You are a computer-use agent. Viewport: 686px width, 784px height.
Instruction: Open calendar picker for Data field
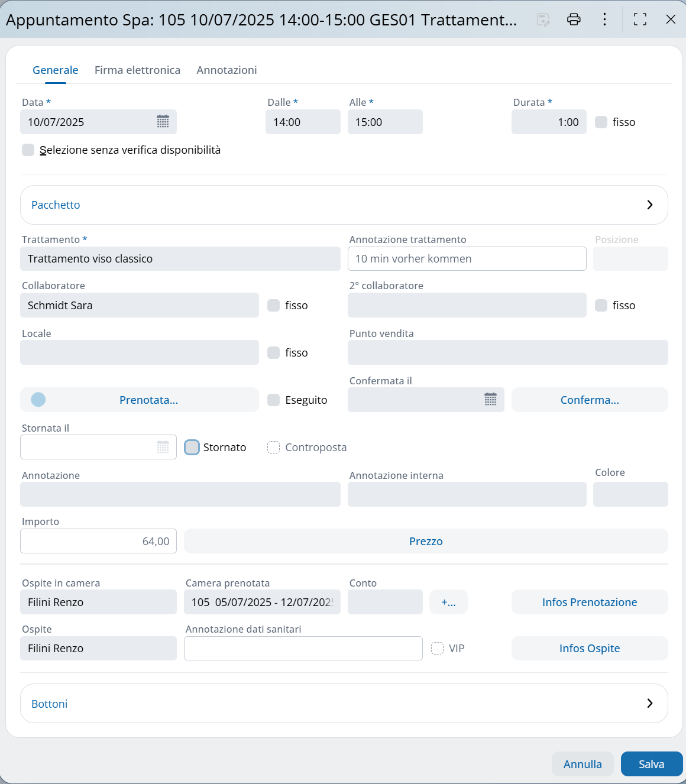pos(163,122)
